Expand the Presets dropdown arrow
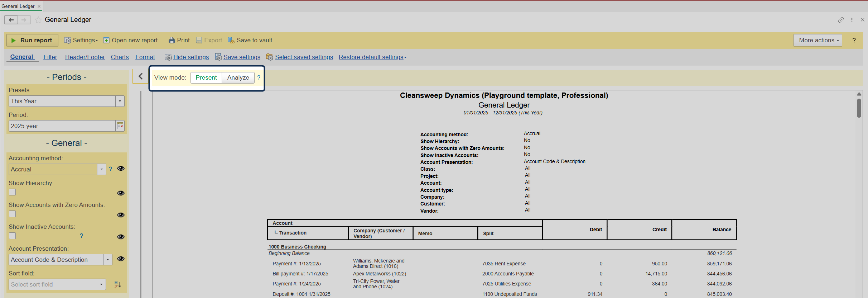 tap(120, 101)
